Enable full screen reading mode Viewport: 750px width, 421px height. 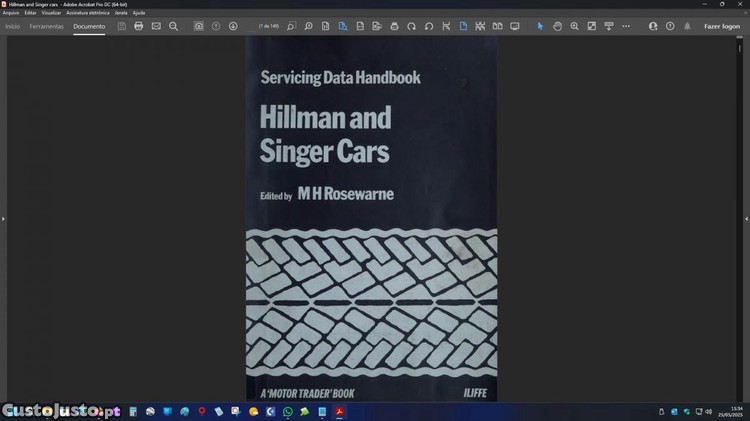tap(515, 26)
